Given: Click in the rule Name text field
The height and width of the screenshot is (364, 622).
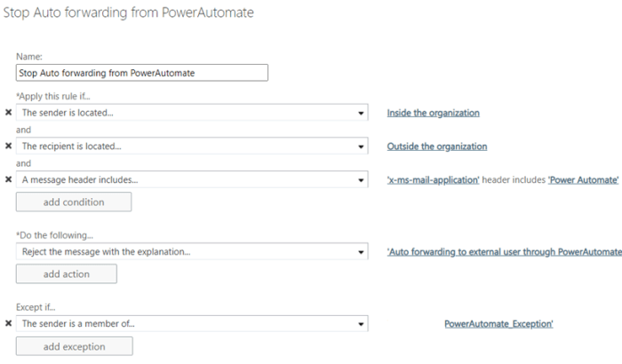Looking at the screenshot, I should pyautogui.click(x=142, y=74).
